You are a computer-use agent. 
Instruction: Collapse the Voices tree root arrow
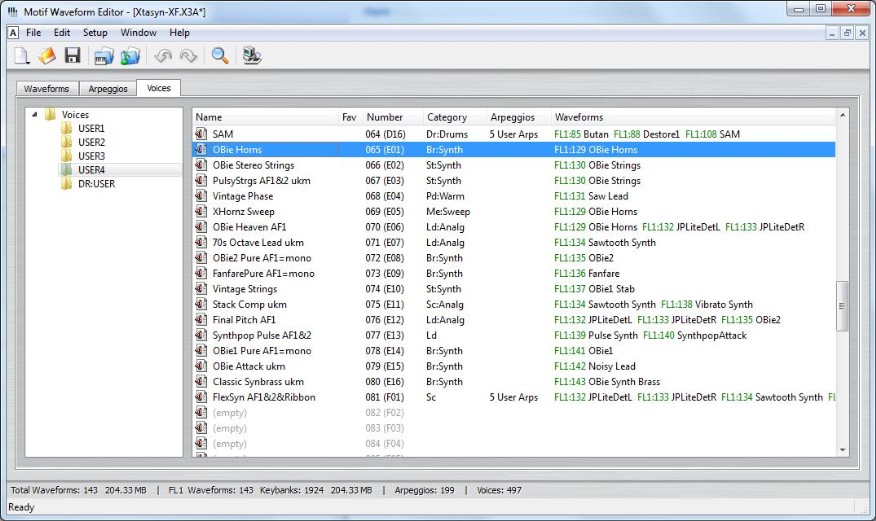[35, 114]
